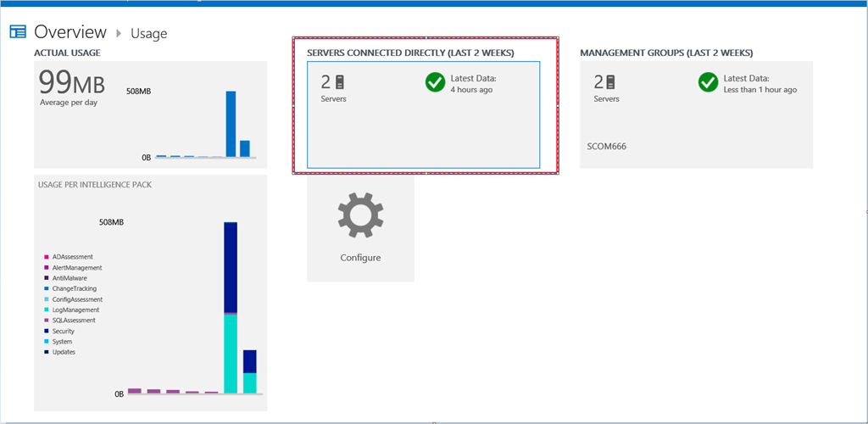Viewport: 868px width, 424px height.
Task: Select SQLAssessment legend entry text
Action: point(74,321)
